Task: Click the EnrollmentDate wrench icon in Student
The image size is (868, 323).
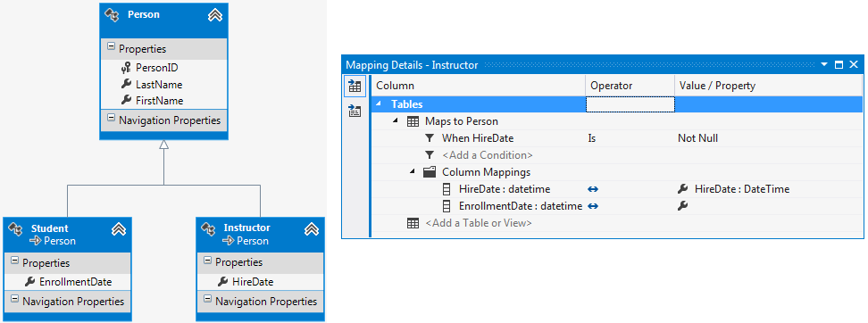Action: click(x=29, y=282)
